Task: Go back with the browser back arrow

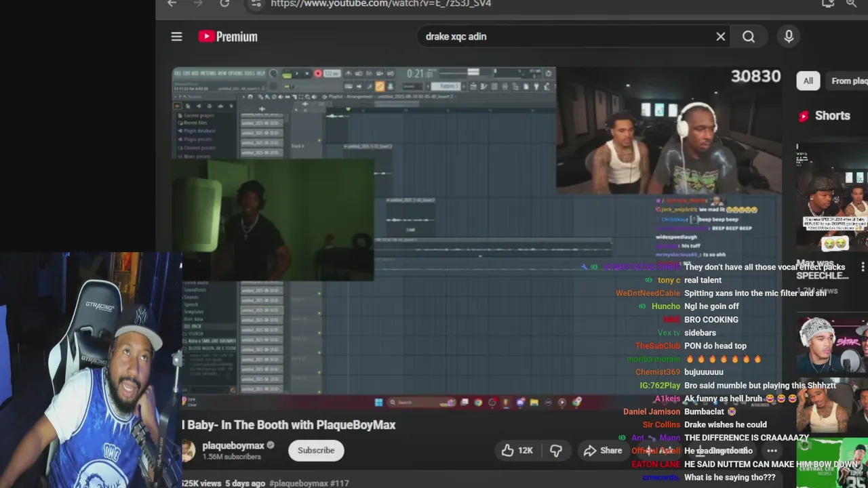Action: (172, 3)
